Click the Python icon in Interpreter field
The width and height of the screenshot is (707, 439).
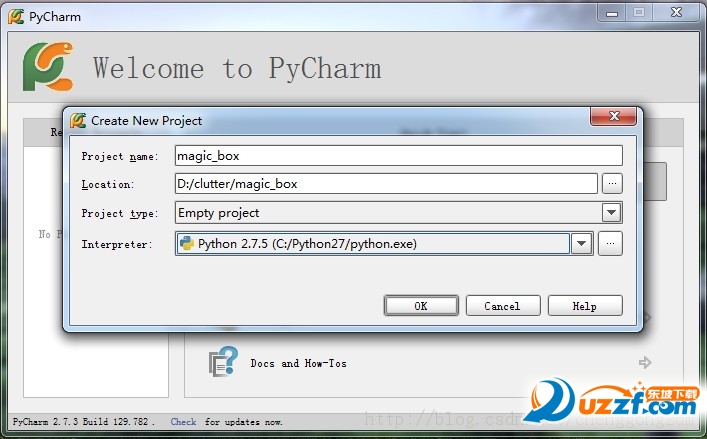coord(187,244)
